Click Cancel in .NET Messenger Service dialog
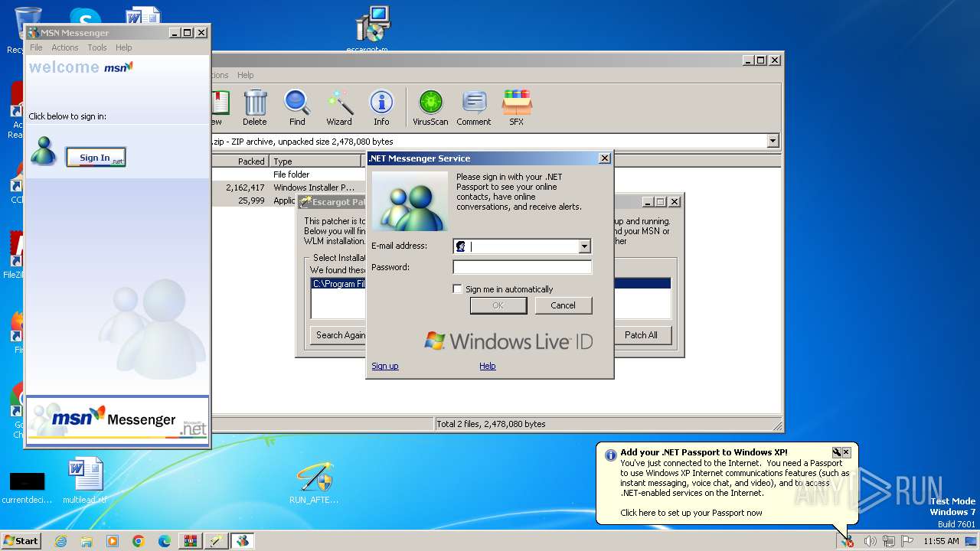This screenshot has height=551, width=980. (563, 305)
